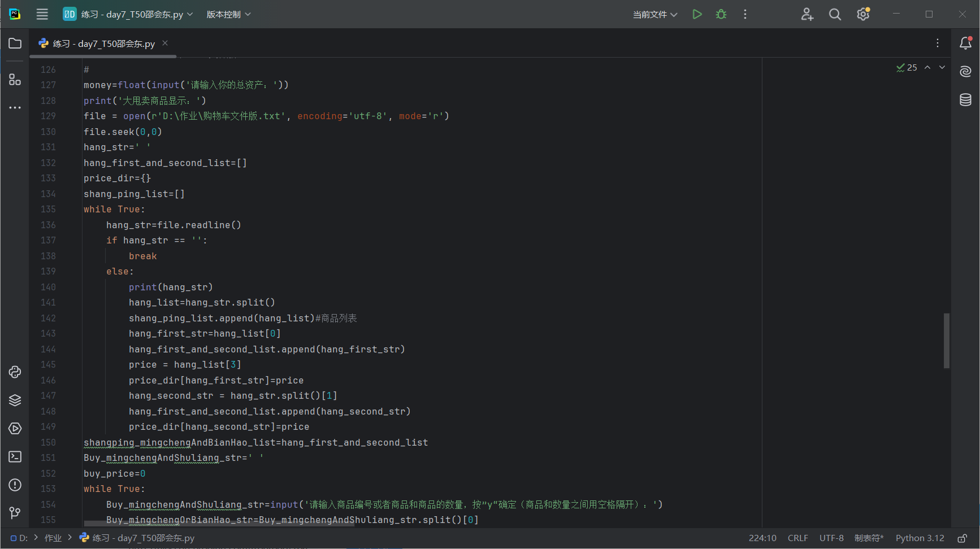980x549 pixels.
Task: Open the Database tool window
Action: click(x=965, y=100)
